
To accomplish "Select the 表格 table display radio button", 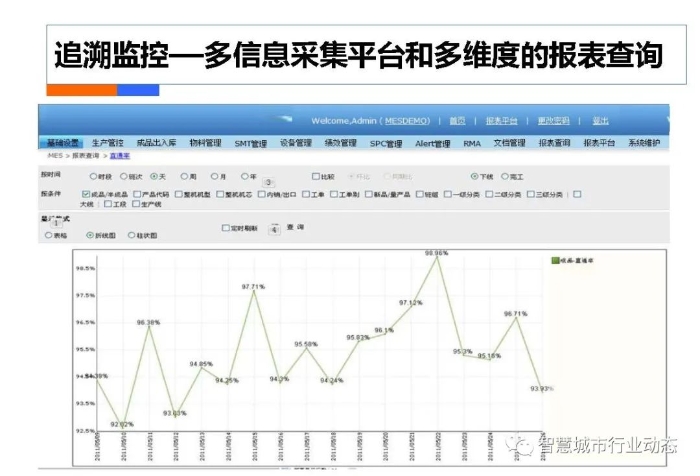I will (48, 235).
